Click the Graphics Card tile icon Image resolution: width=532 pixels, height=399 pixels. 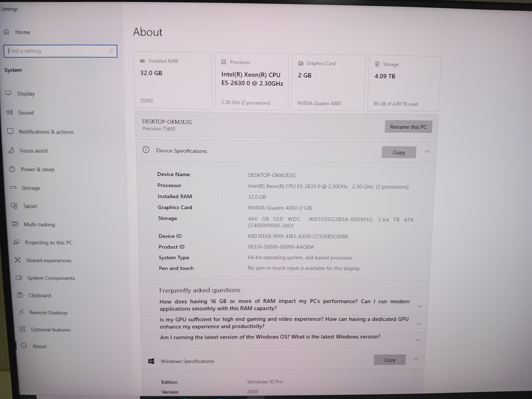(x=301, y=63)
